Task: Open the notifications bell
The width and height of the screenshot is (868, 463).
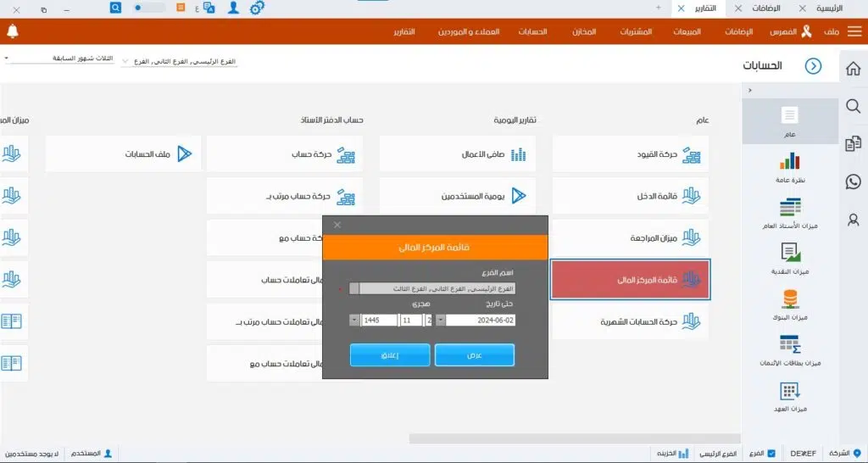Action: click(13, 31)
